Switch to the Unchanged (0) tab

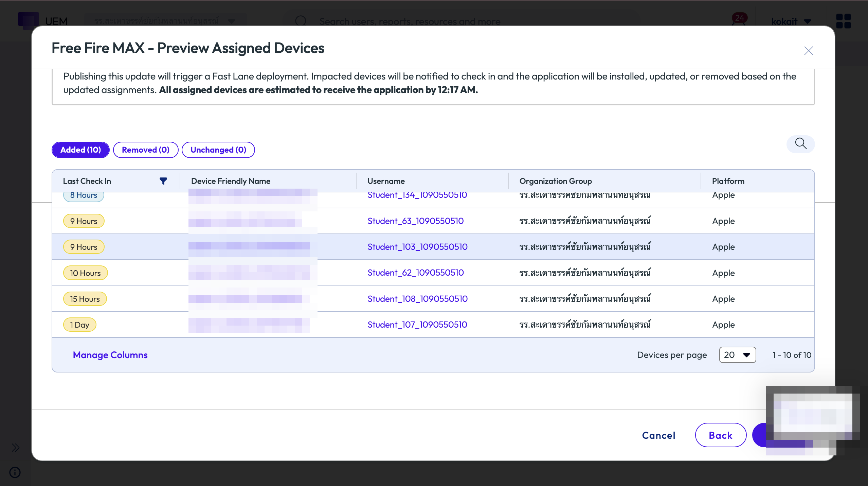[218, 150]
